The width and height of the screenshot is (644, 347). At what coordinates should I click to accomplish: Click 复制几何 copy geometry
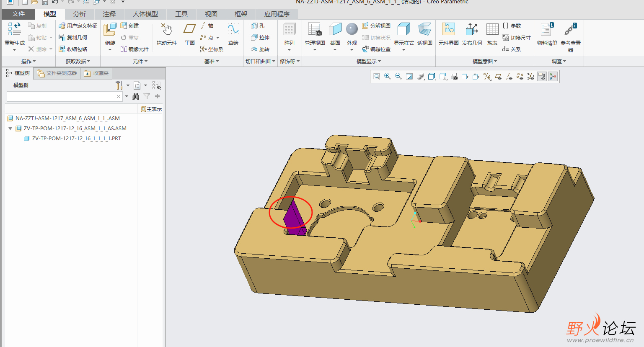[73, 38]
